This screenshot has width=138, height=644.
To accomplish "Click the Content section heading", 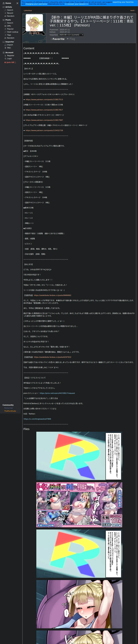I will click(x=29, y=48).
